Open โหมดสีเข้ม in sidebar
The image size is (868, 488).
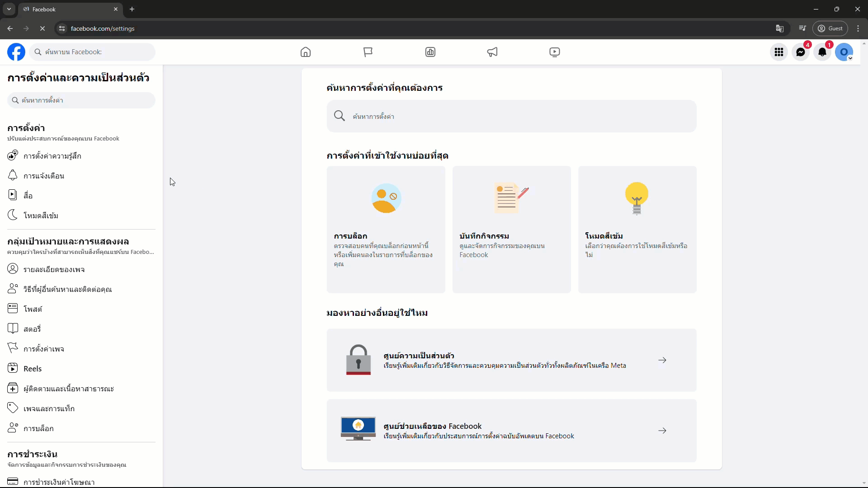point(81,216)
